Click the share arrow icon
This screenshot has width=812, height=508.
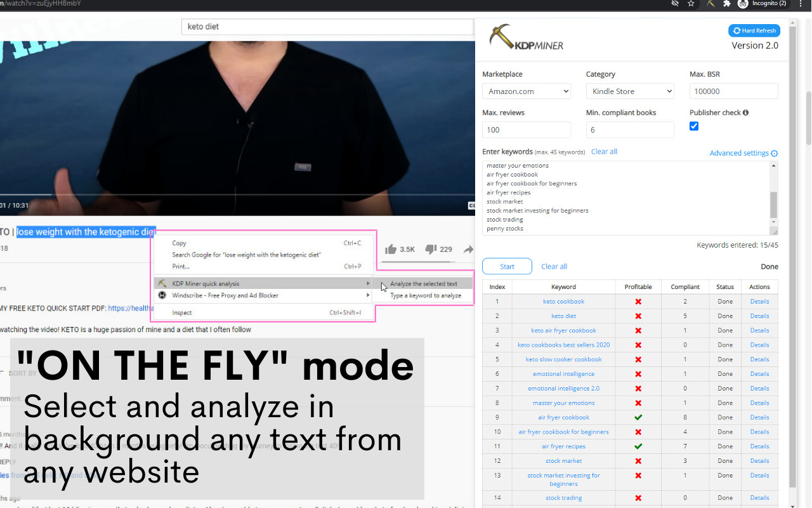pos(468,250)
